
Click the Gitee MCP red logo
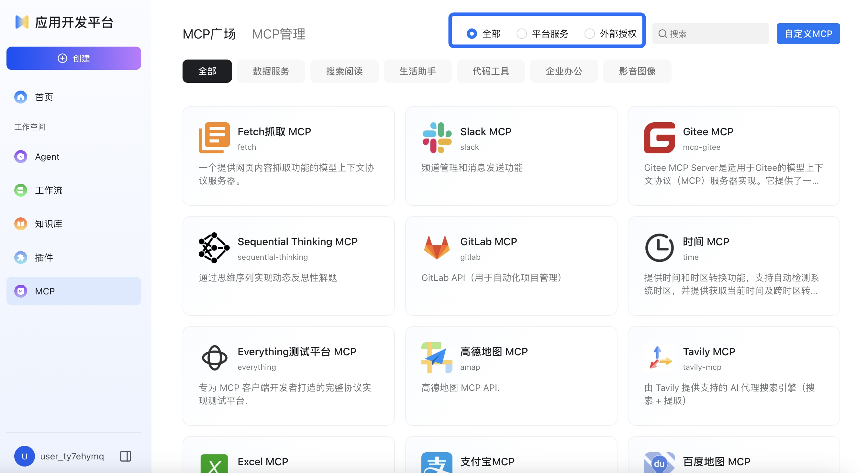[659, 138]
